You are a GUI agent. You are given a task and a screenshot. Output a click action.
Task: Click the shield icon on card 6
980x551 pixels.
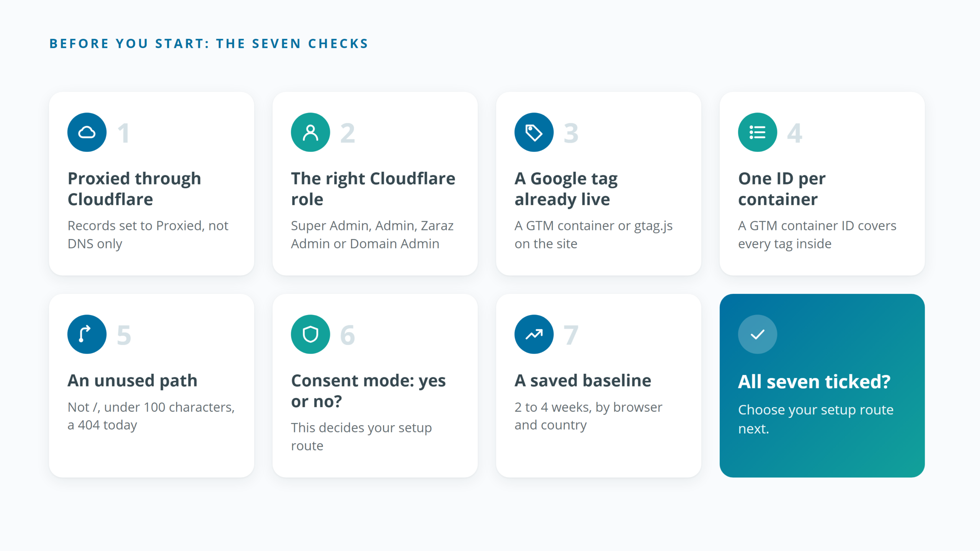[x=310, y=334]
